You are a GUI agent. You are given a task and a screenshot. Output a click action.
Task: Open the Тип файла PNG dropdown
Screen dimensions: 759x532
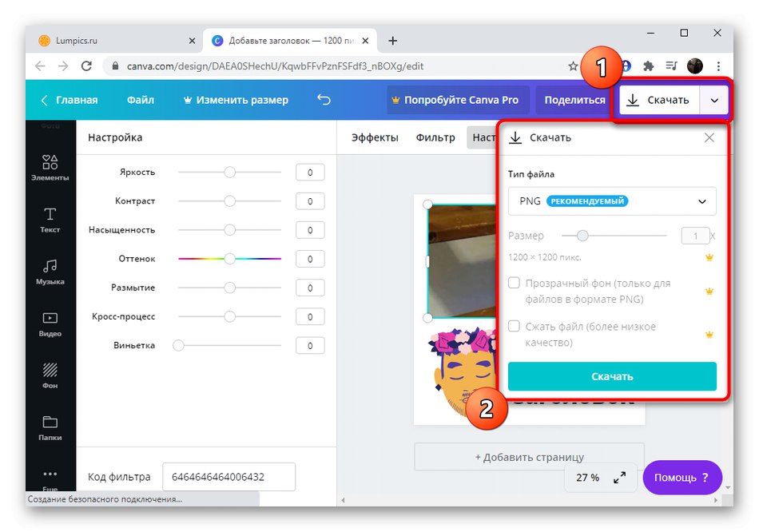611,200
